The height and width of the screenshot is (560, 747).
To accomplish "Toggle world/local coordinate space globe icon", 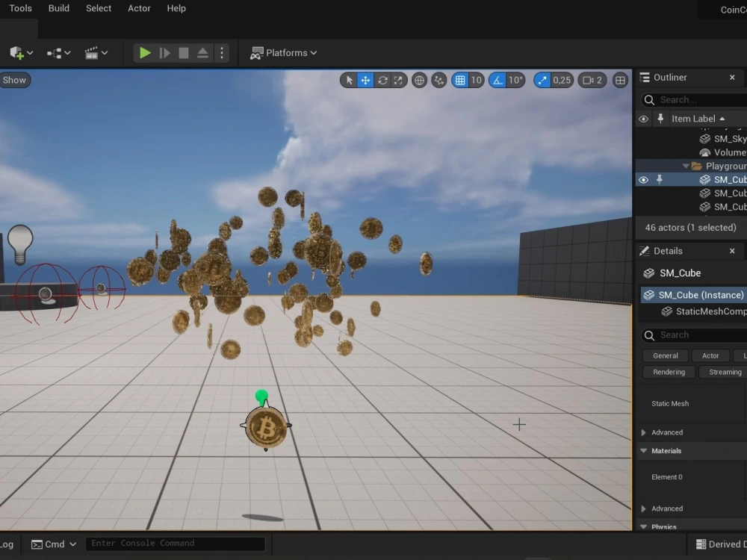I will (x=418, y=80).
